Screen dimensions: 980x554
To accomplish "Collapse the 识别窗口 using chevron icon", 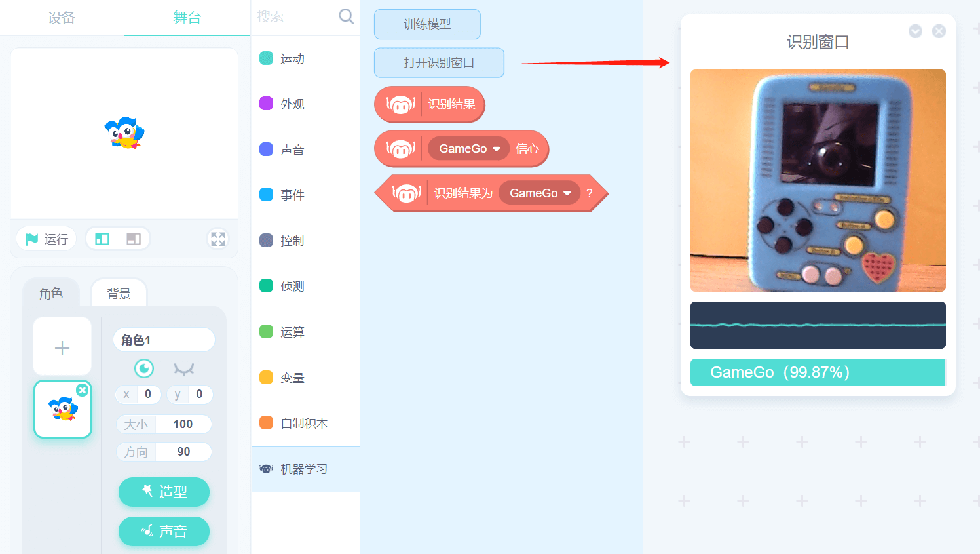I will click(915, 31).
